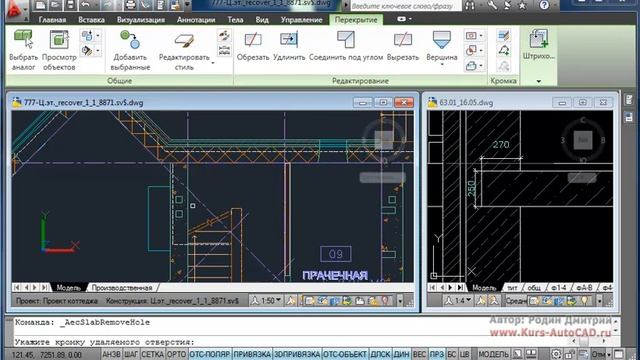Click the Plot printer icon in the quick access toolbar

click(x=130, y=5)
